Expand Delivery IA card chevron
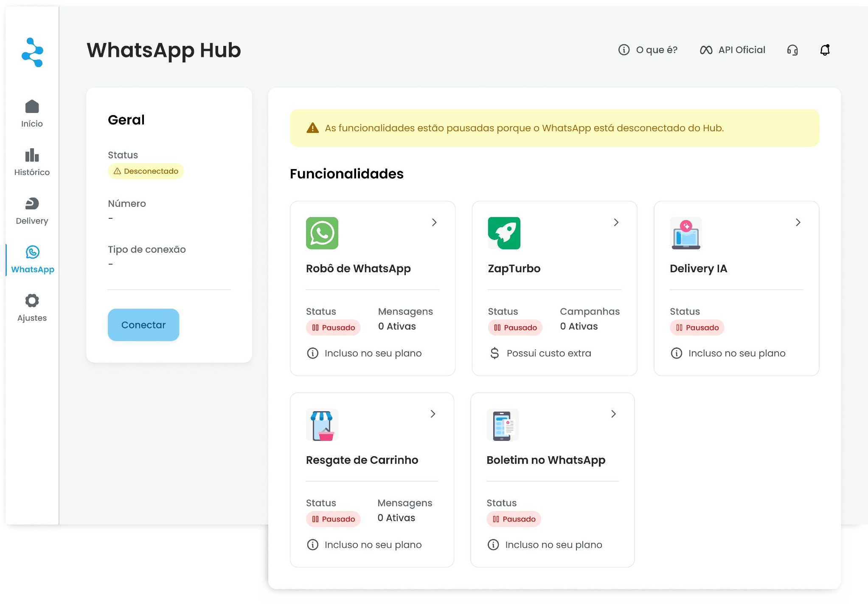The width and height of the screenshot is (868, 604). [798, 222]
